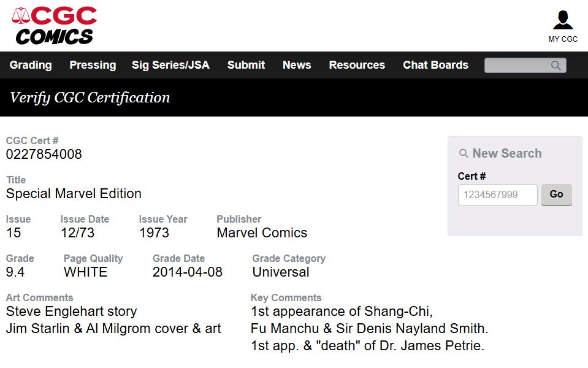The height and width of the screenshot is (368, 588).
Task: Open the Chat Boards menu item
Action: 435,65
